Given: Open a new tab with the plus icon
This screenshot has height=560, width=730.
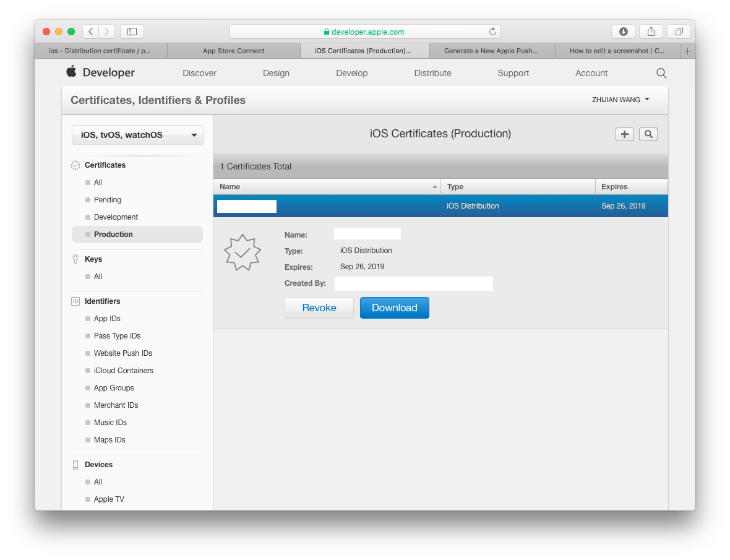Looking at the screenshot, I should pyautogui.click(x=688, y=51).
